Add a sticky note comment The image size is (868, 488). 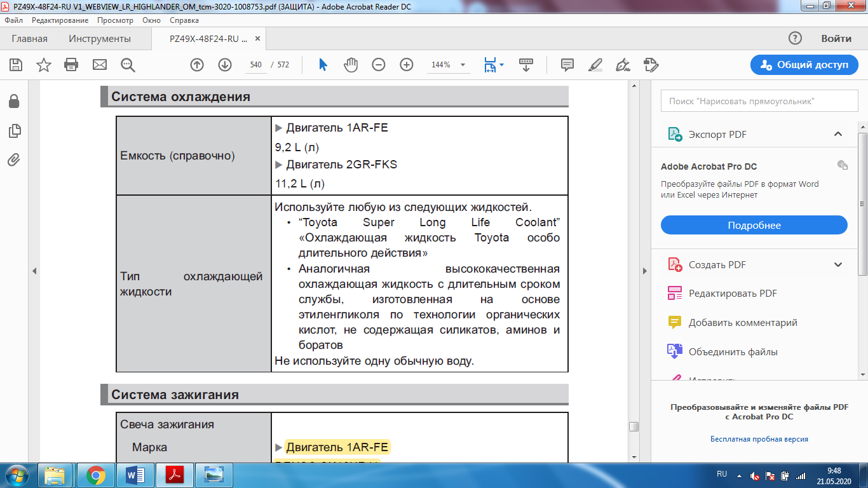pyautogui.click(x=567, y=65)
